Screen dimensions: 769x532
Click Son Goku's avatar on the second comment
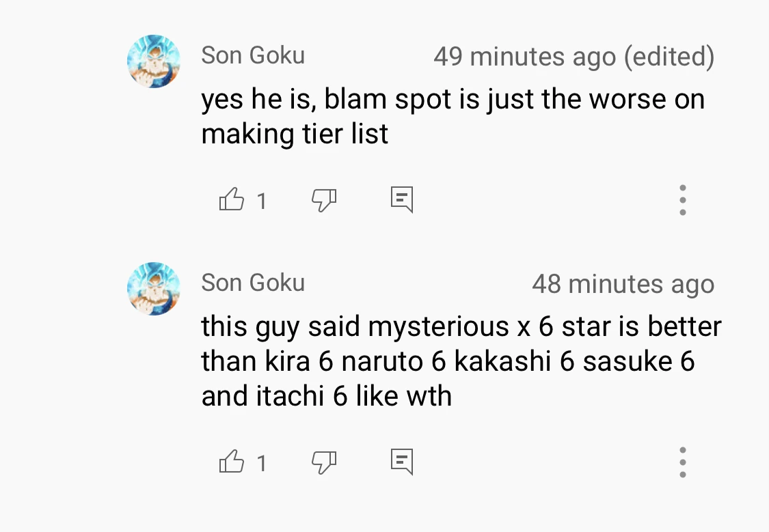(153, 289)
